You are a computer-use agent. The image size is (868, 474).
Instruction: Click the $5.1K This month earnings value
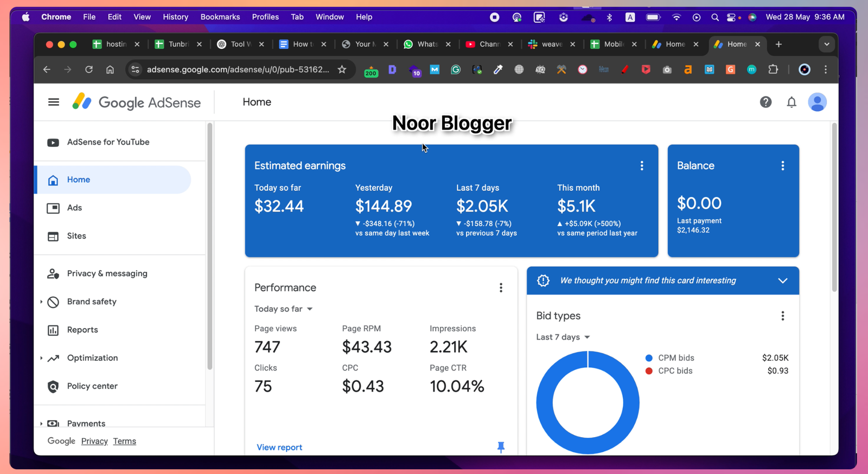coord(576,206)
